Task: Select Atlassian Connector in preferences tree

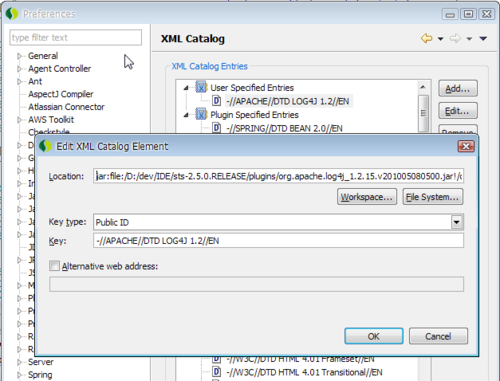Action: pyautogui.click(x=66, y=107)
